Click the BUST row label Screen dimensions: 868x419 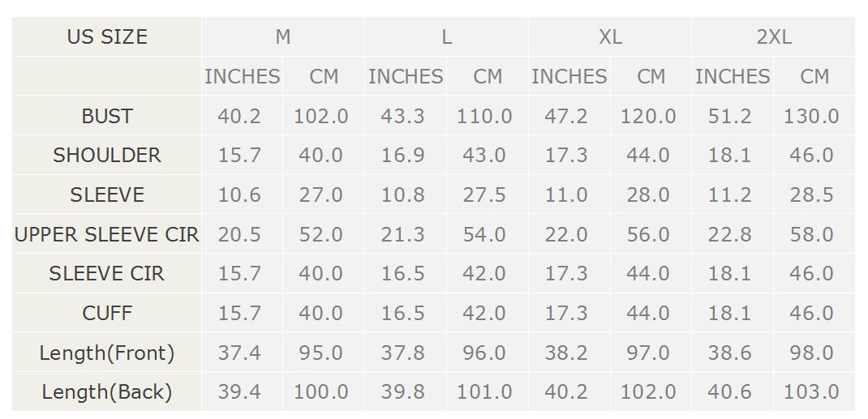click(107, 116)
